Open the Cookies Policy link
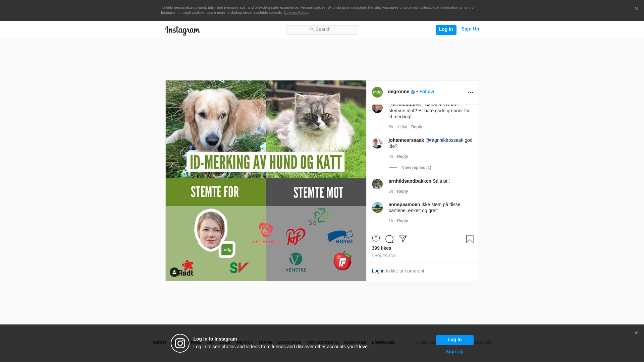The image size is (644, 362). click(x=296, y=12)
